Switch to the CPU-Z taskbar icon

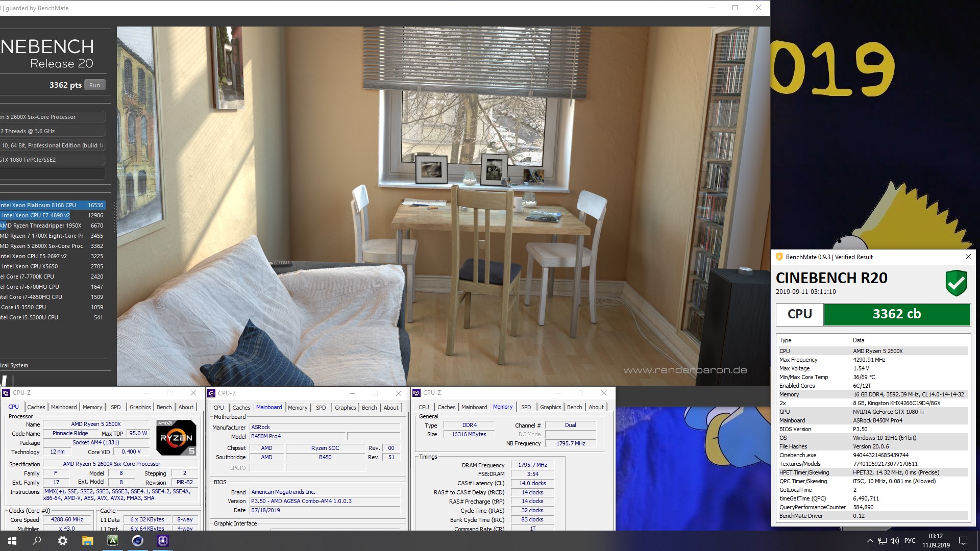(x=162, y=541)
